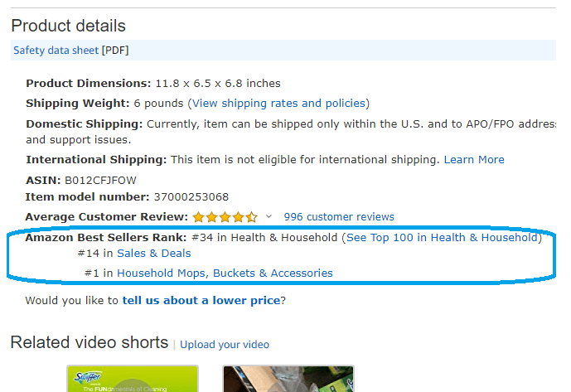Screen dimensions: 571x392
Task: Open the Safety data sheet link
Action: click(x=56, y=51)
